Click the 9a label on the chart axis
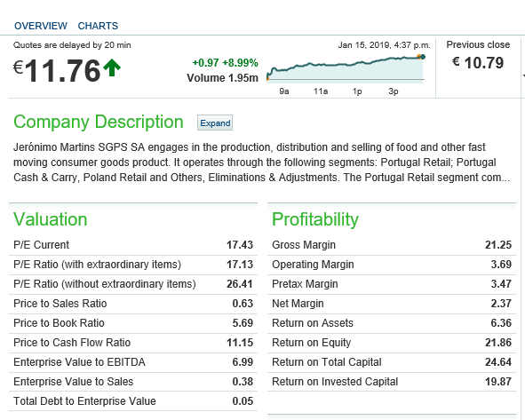This screenshot has height=420, width=525. (x=284, y=91)
